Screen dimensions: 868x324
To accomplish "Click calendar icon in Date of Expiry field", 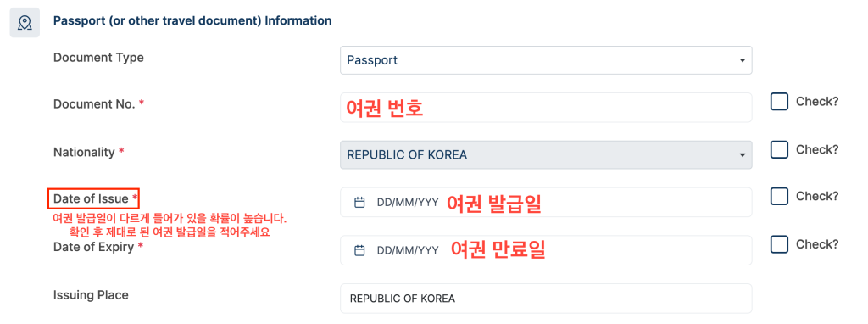I will [x=359, y=251].
